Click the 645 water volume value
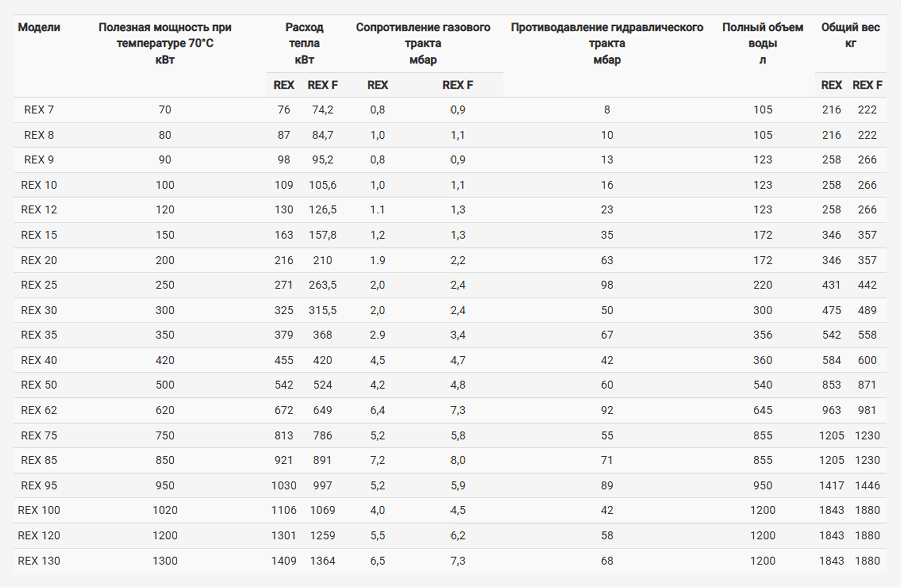This screenshot has height=588, width=901. coord(762,410)
